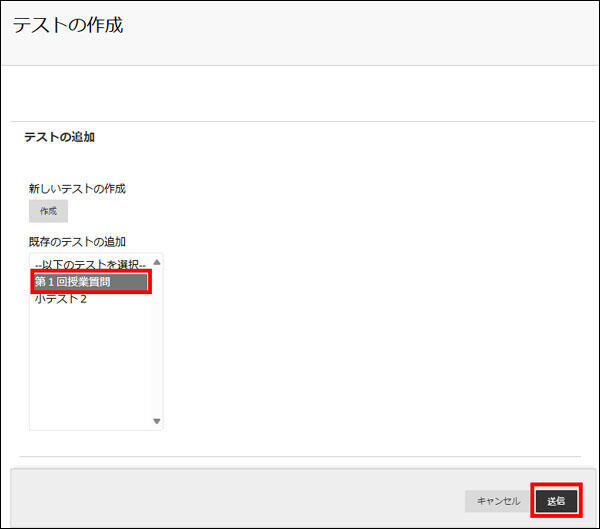Screen dimensions: 600x529
Task: Select the --以下のテストを選択-- list entry
Action: [91, 264]
